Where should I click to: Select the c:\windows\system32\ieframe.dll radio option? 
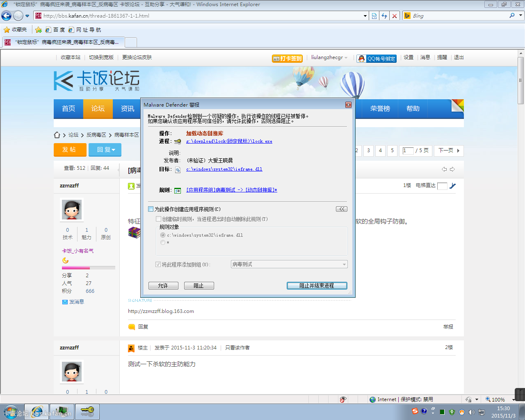click(x=163, y=235)
